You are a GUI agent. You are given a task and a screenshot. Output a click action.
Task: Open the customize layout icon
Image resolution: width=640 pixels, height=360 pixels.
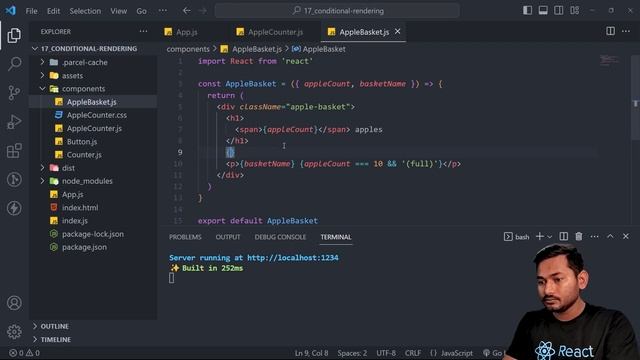point(575,11)
